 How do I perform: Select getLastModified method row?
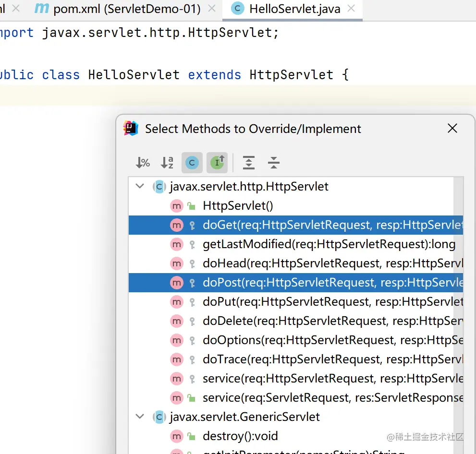(296, 244)
